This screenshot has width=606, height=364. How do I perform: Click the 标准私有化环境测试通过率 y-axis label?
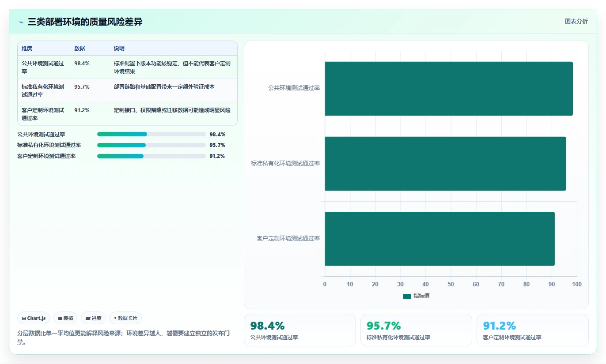[286, 163]
